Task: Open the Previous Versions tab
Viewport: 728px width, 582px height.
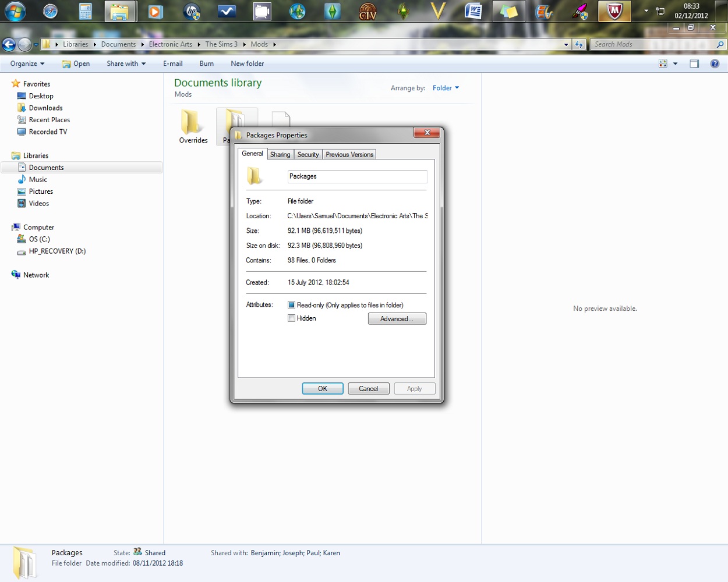Action: [x=349, y=154]
